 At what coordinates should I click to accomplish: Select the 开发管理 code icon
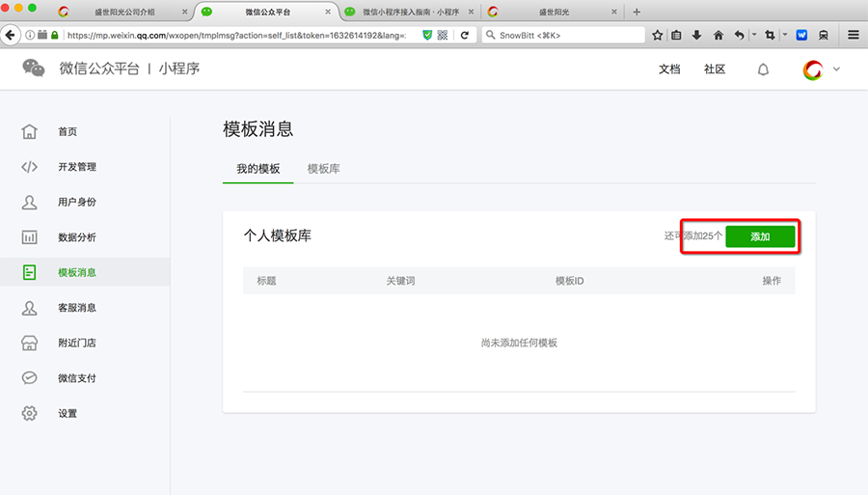click(x=29, y=167)
